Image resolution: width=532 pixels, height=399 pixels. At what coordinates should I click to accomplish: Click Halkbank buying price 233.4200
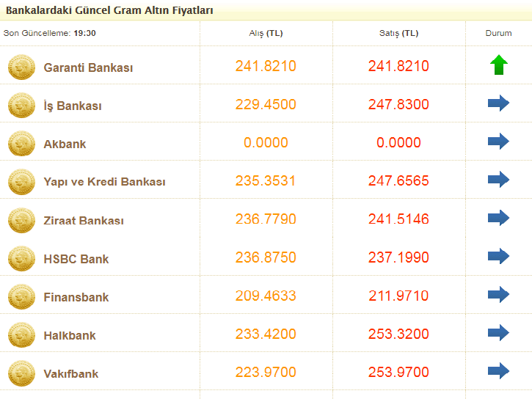point(266,334)
